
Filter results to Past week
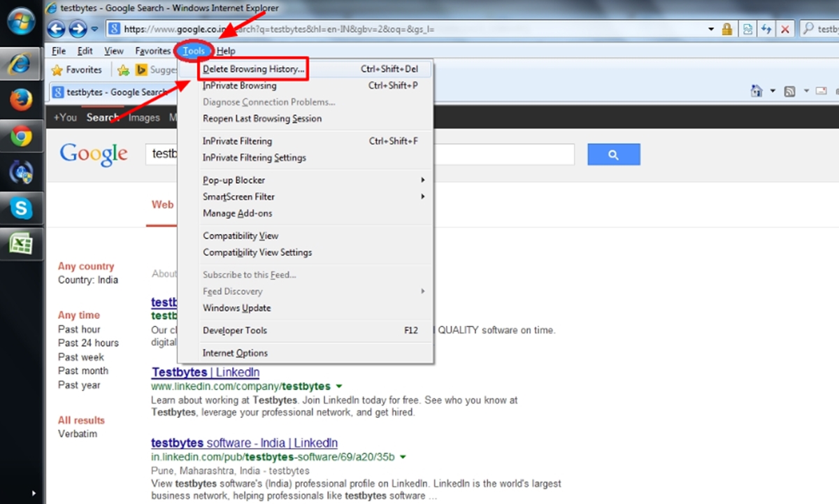(81, 357)
